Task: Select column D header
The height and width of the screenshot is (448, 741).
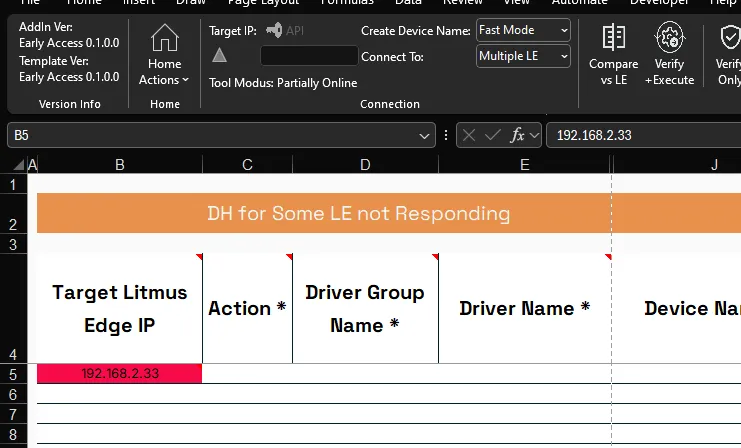Action: (365, 164)
